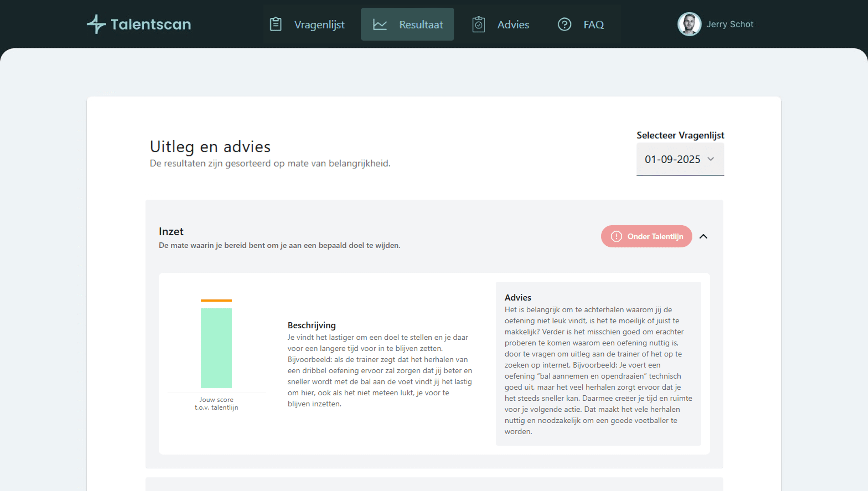This screenshot has height=491, width=868.
Task: Click the Resultaat line chart icon
Action: 380,24
